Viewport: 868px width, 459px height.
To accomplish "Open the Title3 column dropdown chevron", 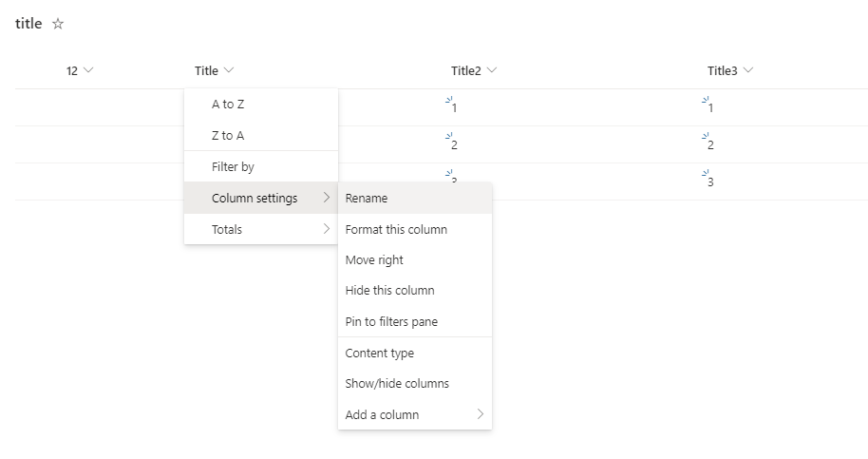I will tap(747, 71).
